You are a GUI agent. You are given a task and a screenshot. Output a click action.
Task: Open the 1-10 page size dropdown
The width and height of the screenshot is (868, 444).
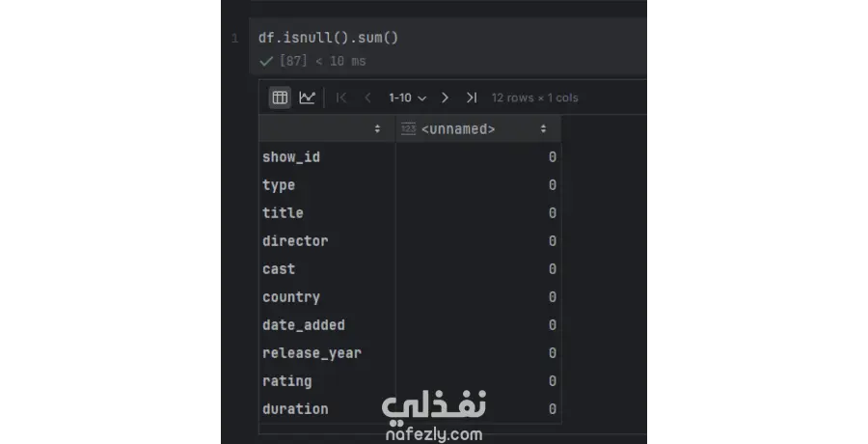click(407, 97)
